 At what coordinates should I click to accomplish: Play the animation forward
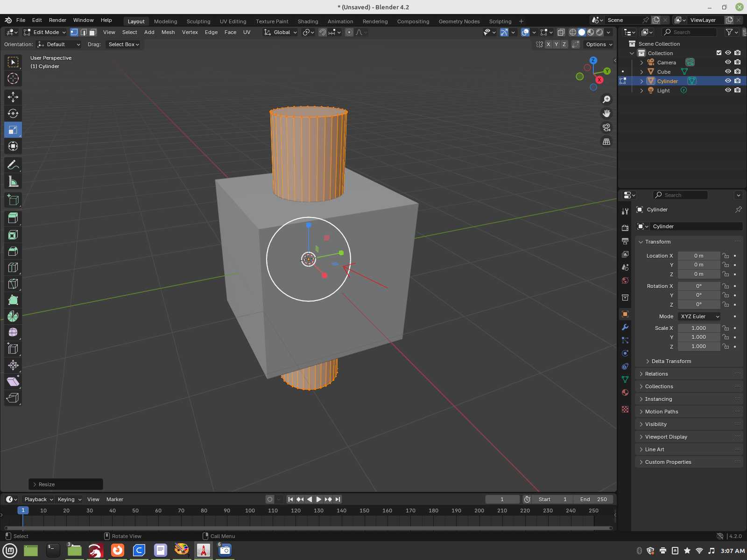pyautogui.click(x=319, y=499)
